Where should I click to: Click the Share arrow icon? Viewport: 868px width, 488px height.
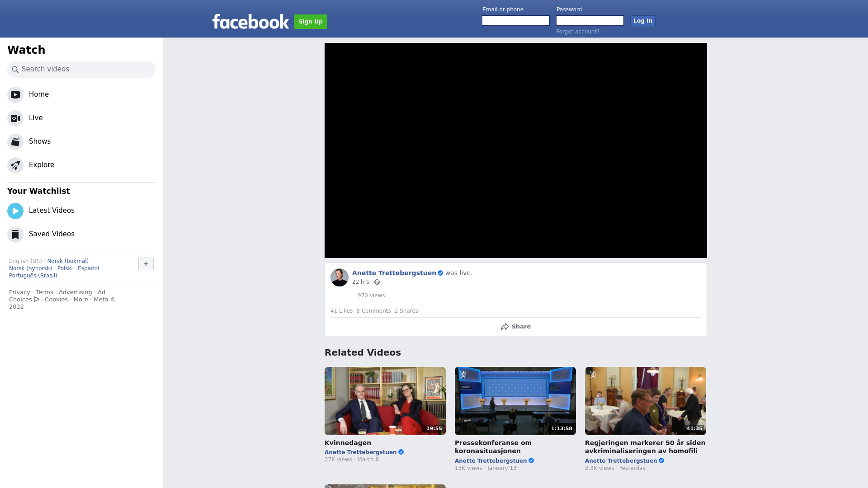505,327
